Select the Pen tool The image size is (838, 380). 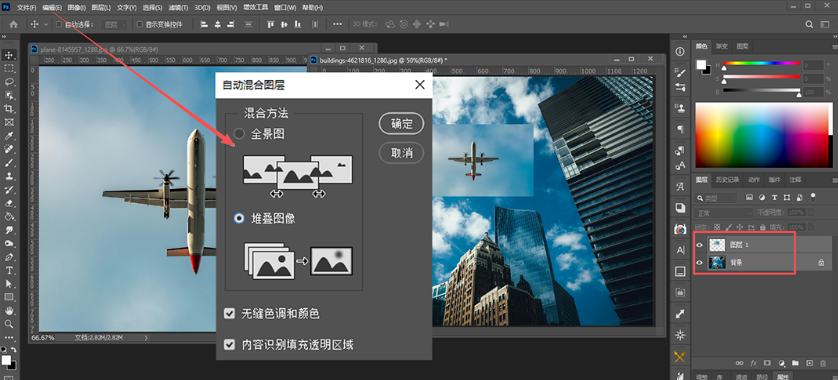coord(9,257)
